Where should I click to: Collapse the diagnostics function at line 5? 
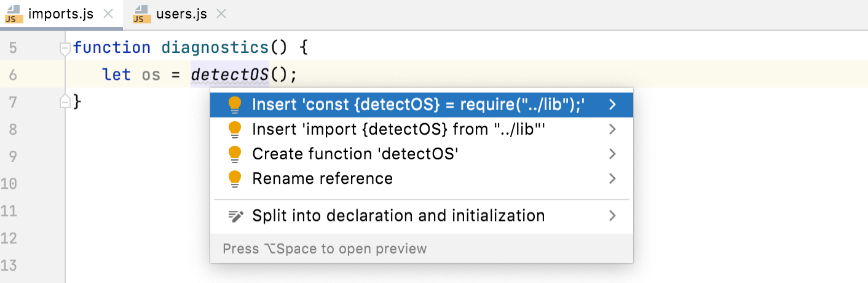(x=65, y=48)
